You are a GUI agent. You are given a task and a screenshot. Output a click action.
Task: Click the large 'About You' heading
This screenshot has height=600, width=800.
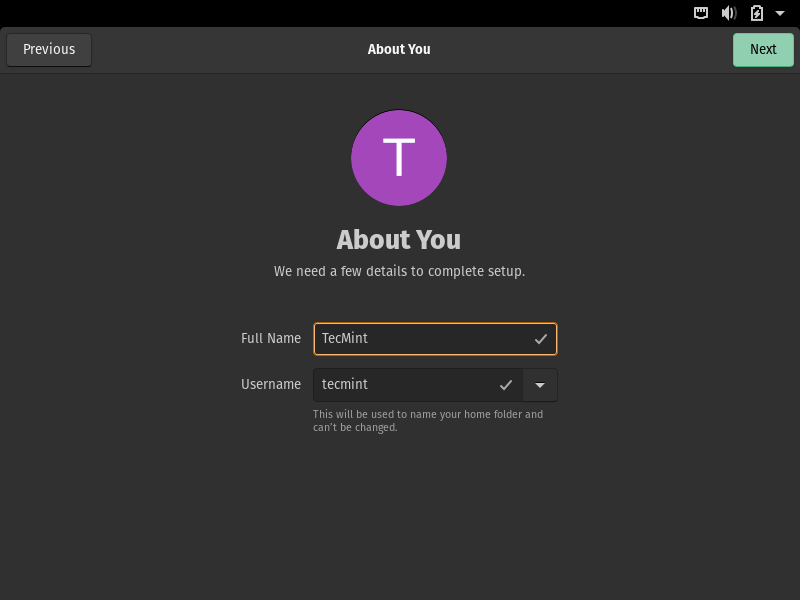tap(398, 239)
